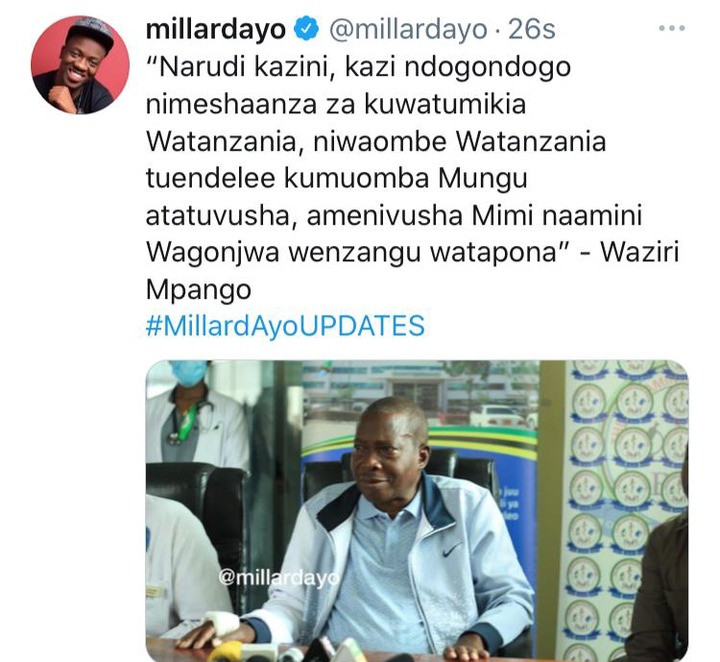The image size is (720, 662).
Task: Click the light blue surgical mask in the photo
Action: pos(189,373)
